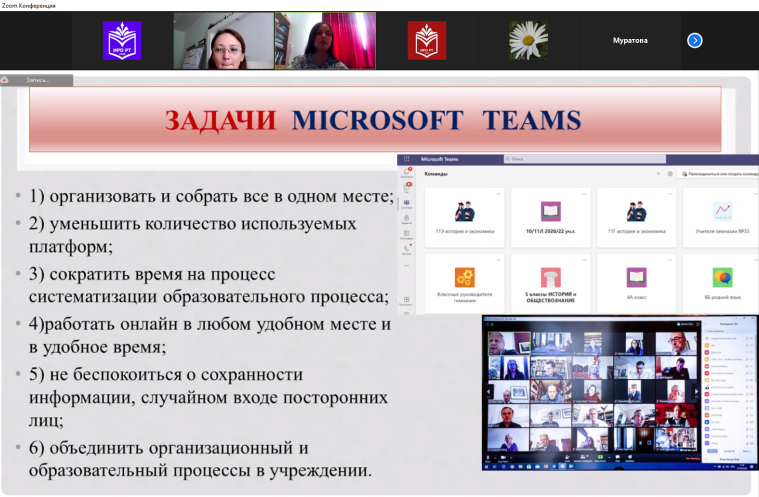Open options menu on 10/11Л team card
This screenshot has width=759, height=497.
point(584,194)
